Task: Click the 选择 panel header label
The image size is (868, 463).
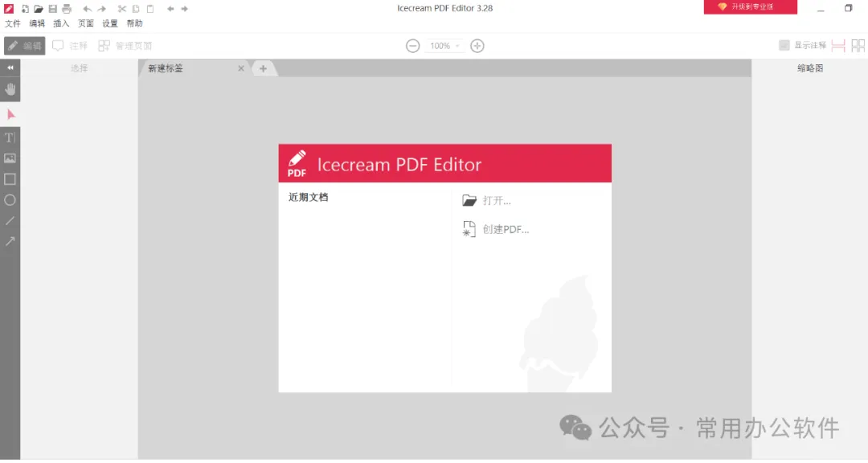Action: point(79,68)
